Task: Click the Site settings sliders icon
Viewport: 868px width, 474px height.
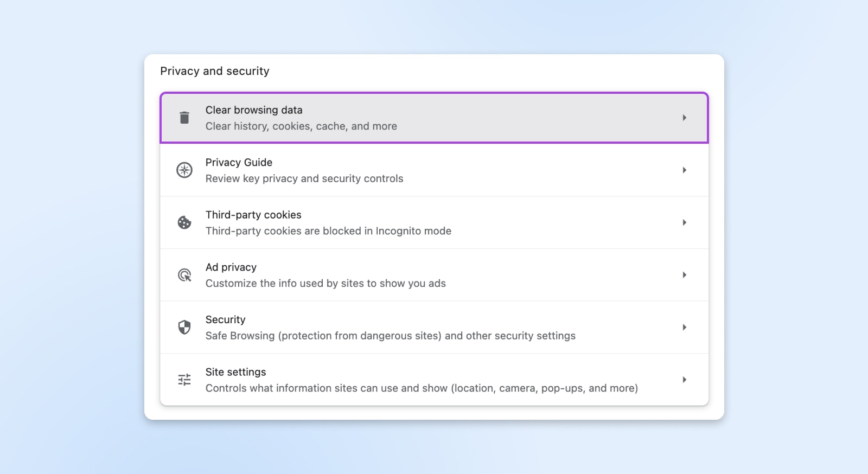Action: [184, 380]
